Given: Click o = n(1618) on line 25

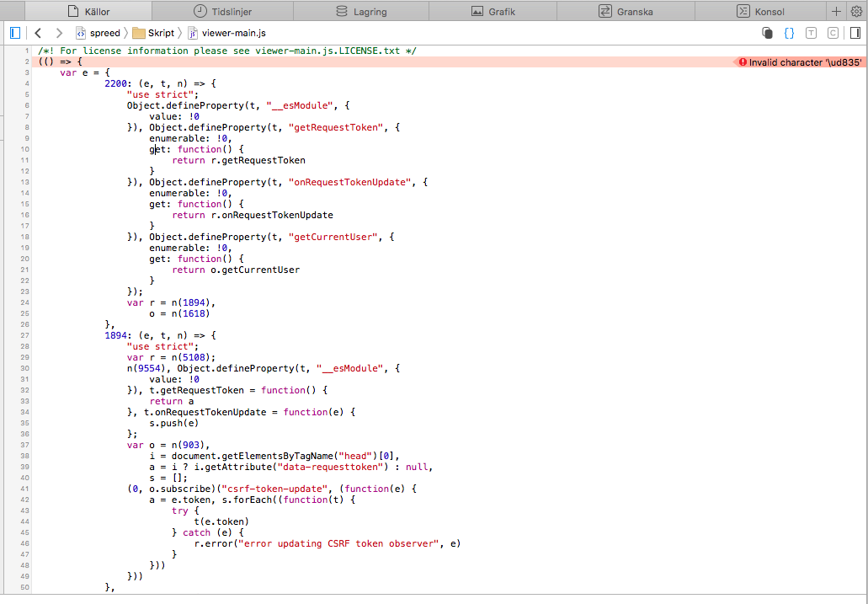Looking at the screenshot, I should coord(179,313).
